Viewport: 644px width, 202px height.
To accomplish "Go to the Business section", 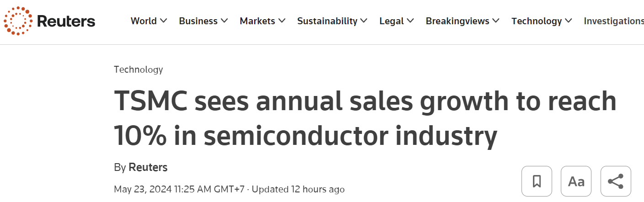I will (198, 21).
